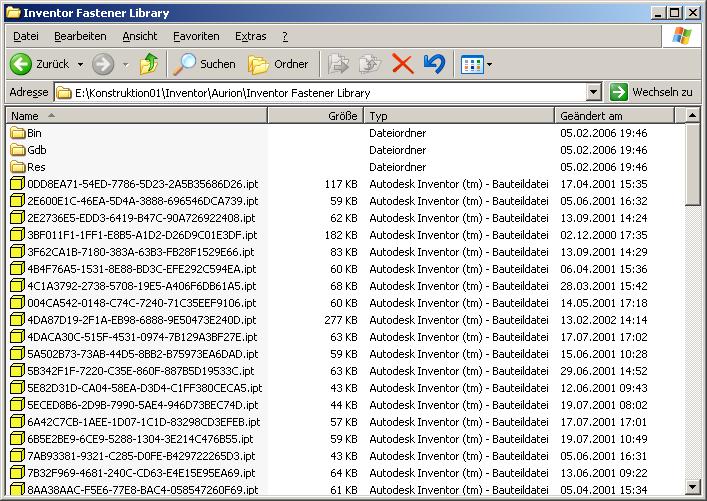Select file name 6B5E2BE9-6CE9-5288-1304-3E214C476B55.ipt

click(140, 439)
